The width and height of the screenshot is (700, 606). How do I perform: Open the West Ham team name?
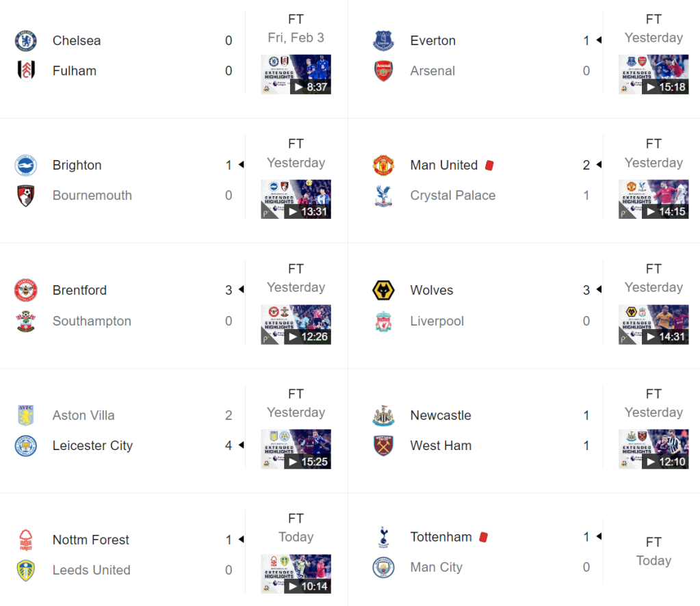tap(441, 446)
